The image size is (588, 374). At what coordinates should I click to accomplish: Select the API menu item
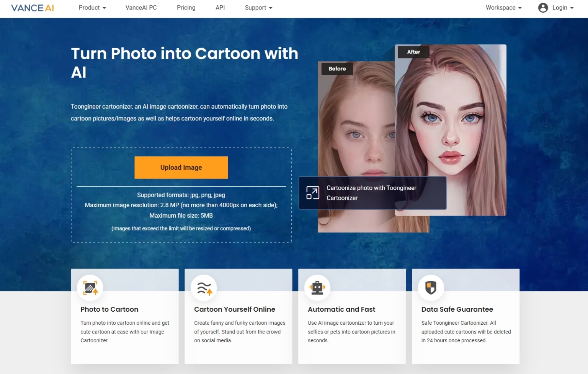(220, 7)
